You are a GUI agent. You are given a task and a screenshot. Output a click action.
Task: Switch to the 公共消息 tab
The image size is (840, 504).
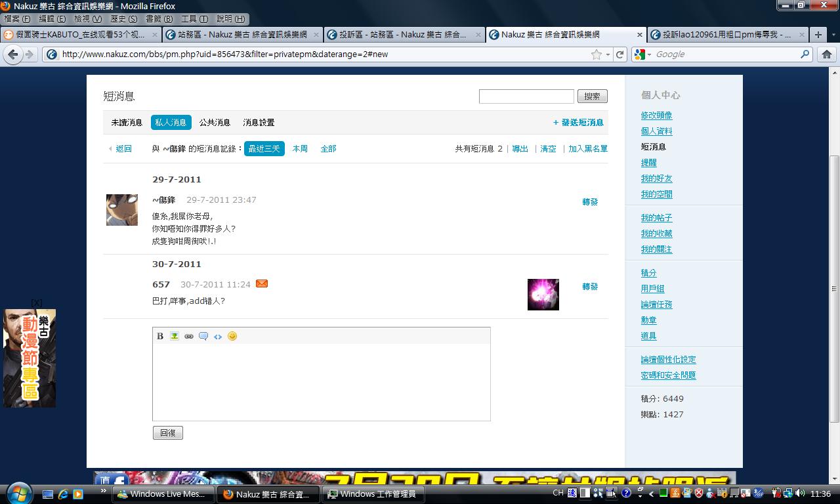point(215,123)
